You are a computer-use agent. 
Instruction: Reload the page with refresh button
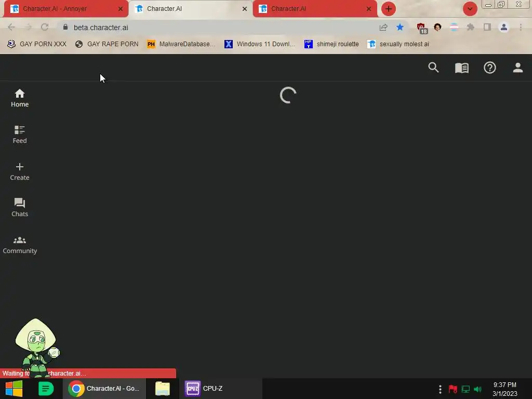[x=45, y=27]
